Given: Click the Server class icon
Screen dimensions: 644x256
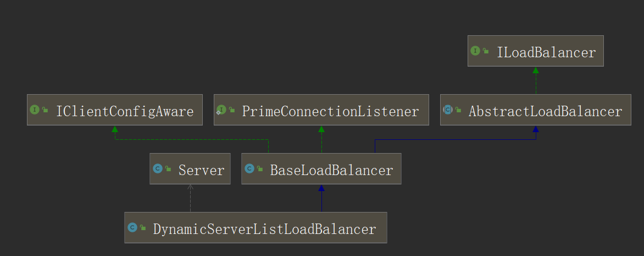Looking at the screenshot, I should (x=158, y=169).
